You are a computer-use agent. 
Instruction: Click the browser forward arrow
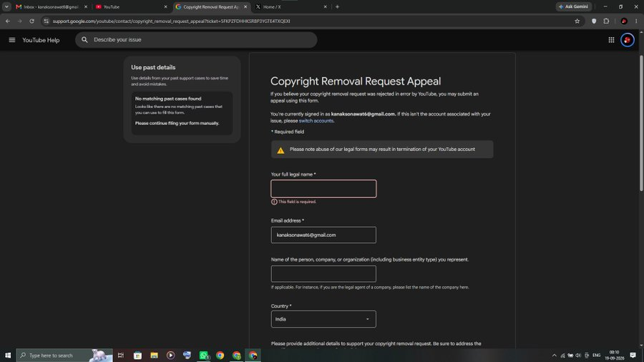tap(20, 21)
